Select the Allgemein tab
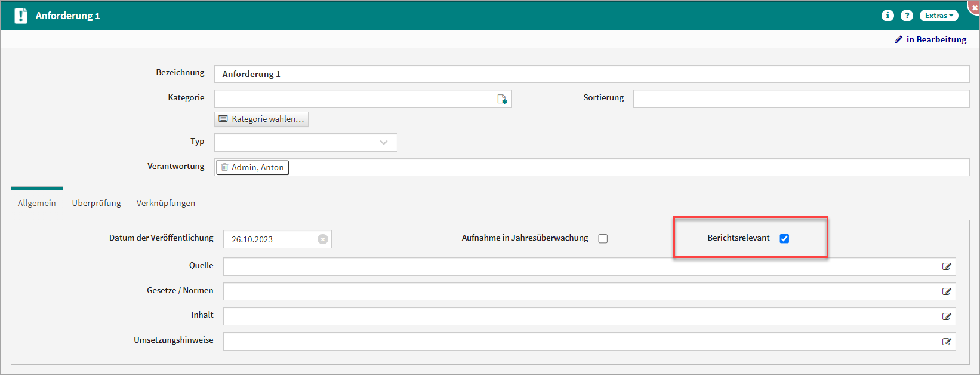Screen dimensions: 980x375 pyautogui.click(x=36, y=203)
